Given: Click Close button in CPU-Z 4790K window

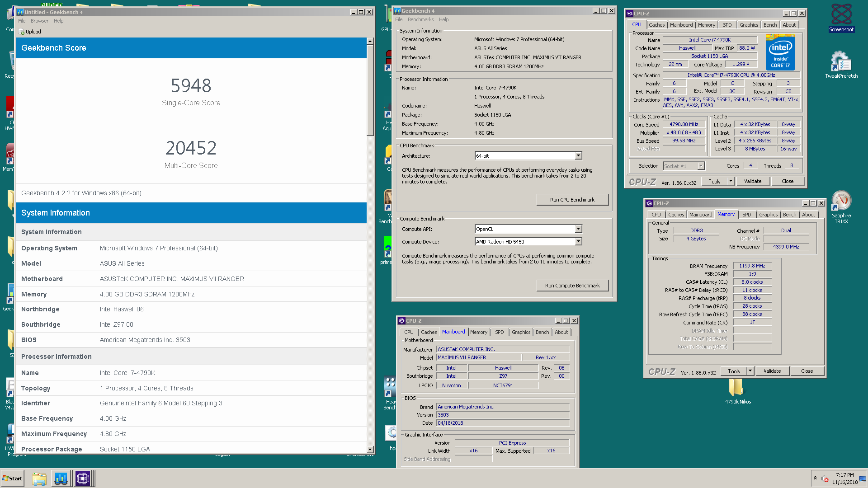Looking at the screenshot, I should (788, 181).
